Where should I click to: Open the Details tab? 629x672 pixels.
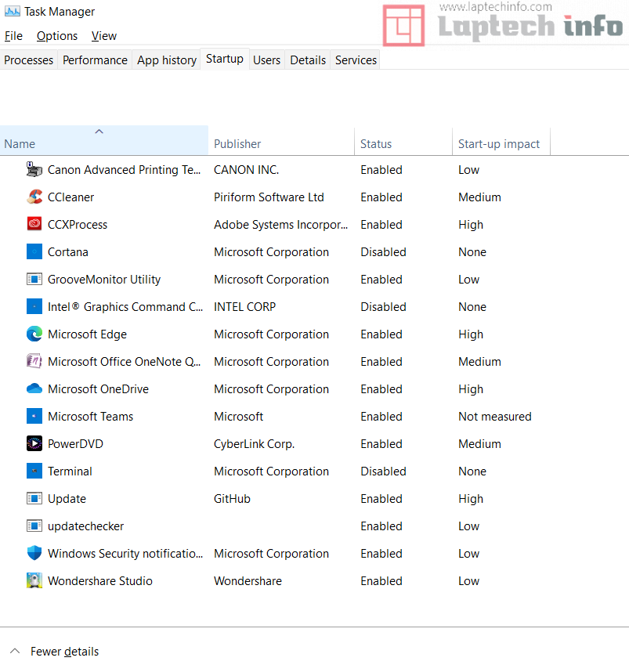(308, 60)
